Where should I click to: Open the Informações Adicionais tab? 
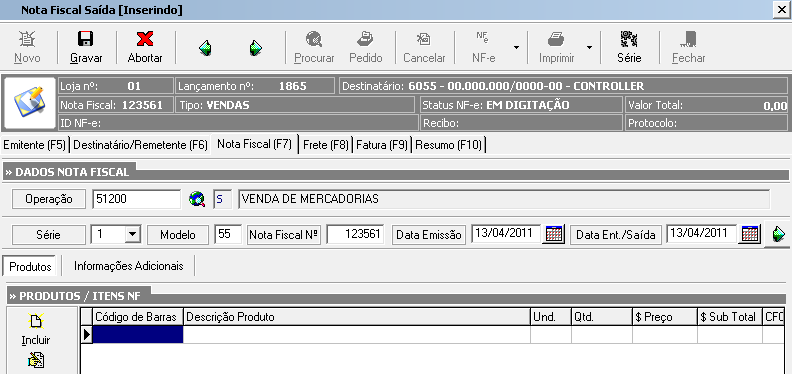click(x=128, y=266)
